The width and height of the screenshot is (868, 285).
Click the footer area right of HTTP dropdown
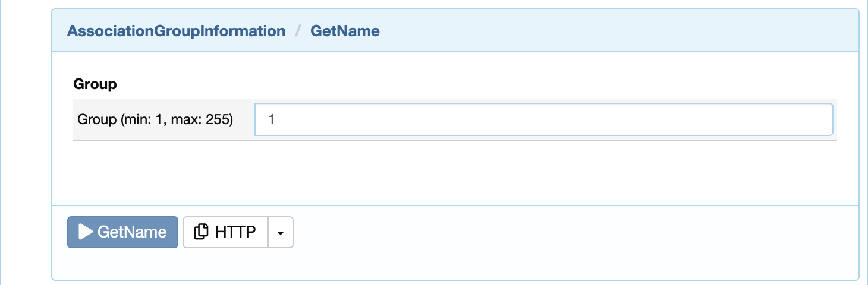pyautogui.click(x=575, y=232)
